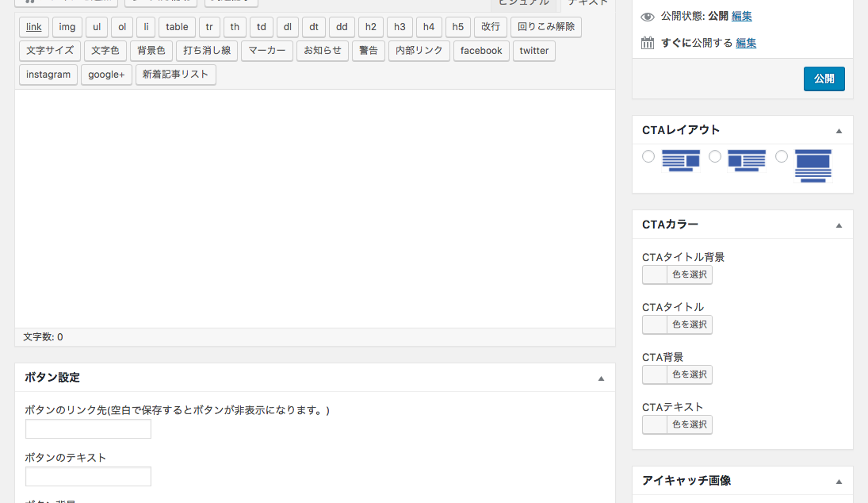Insert an h2 heading tag
This screenshot has width=868, height=503.
pos(371,27)
